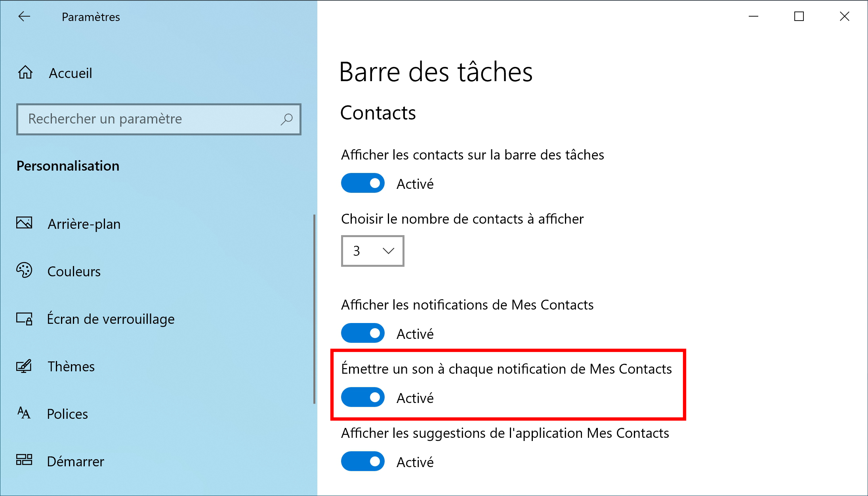The width and height of the screenshot is (868, 496).
Task: Focus the Rechercher un paramètre field
Action: (158, 119)
